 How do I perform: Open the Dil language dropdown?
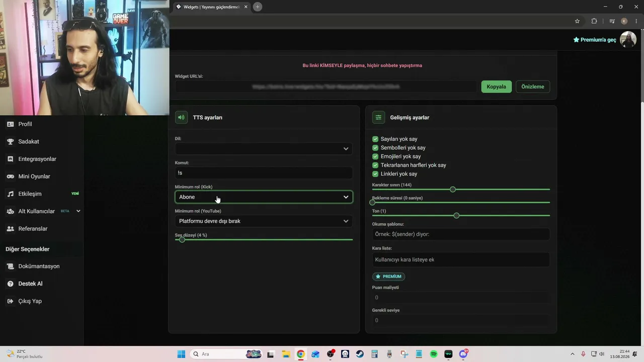tap(264, 149)
